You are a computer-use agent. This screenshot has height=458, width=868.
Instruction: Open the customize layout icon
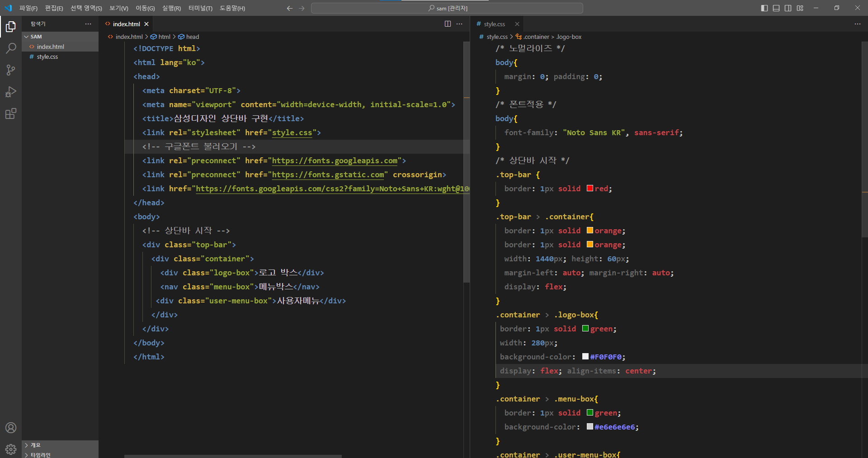[800, 8]
